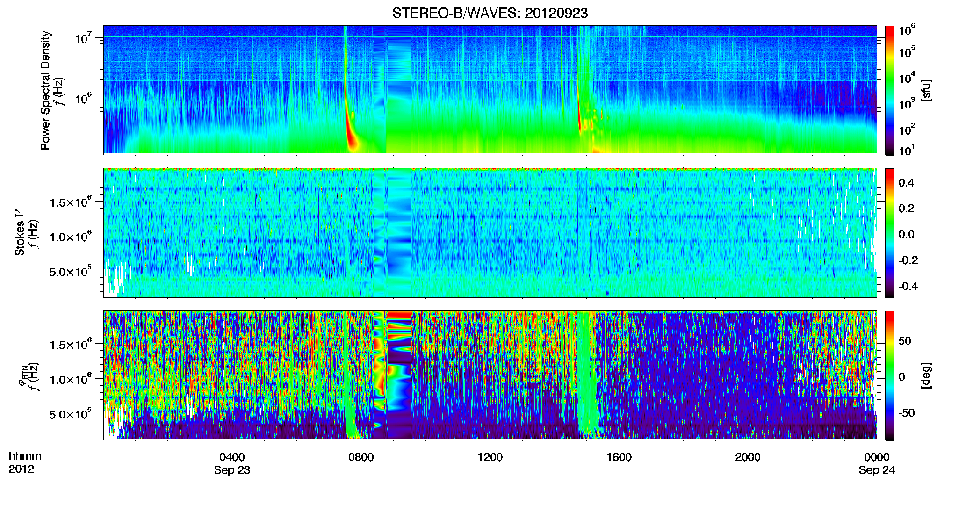980x505 pixels.
Task: Click the 0.2 label on Stokes colorbar
Action: point(906,209)
